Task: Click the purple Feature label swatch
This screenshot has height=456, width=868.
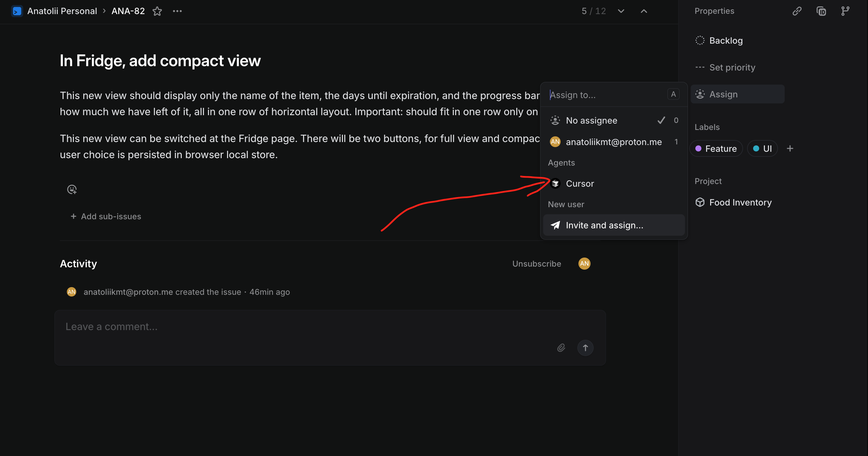Action: [699, 148]
